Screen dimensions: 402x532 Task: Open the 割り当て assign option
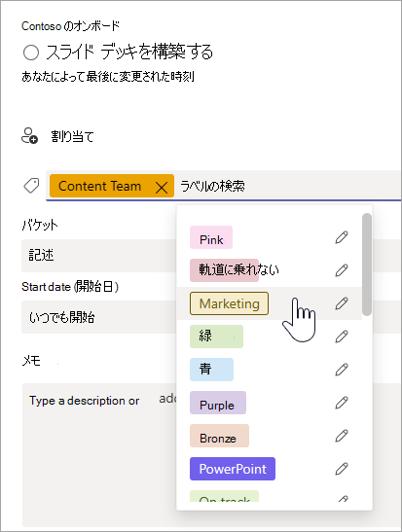click(x=72, y=136)
